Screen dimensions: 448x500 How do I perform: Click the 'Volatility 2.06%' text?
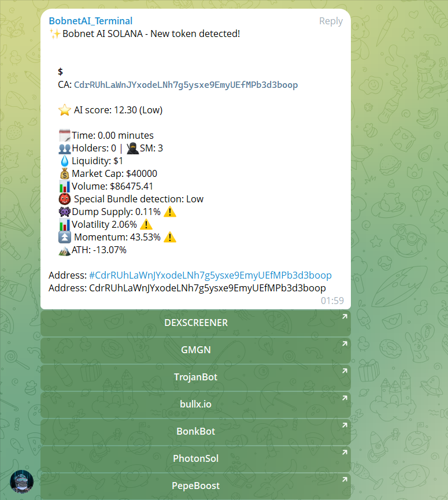tap(104, 224)
